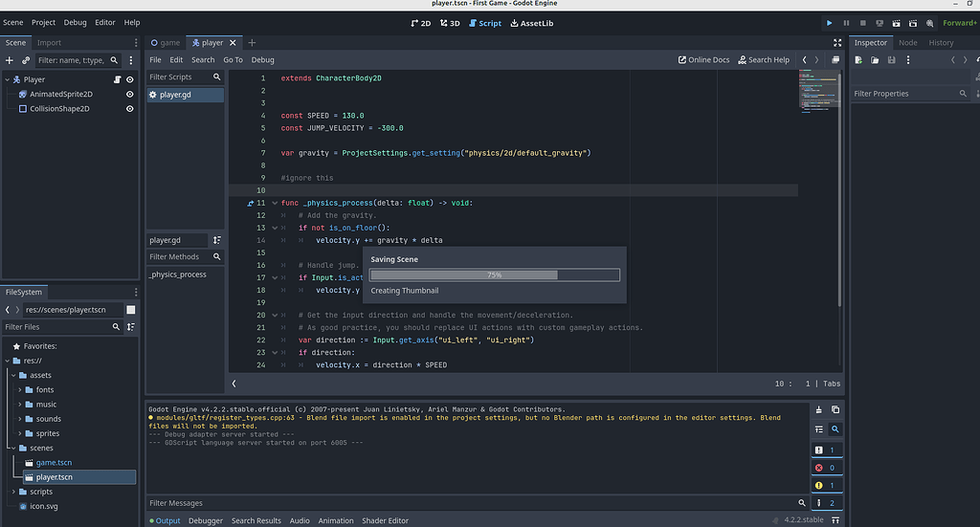
Task: Fold the _physics_process function at line 11
Action: 275,203
